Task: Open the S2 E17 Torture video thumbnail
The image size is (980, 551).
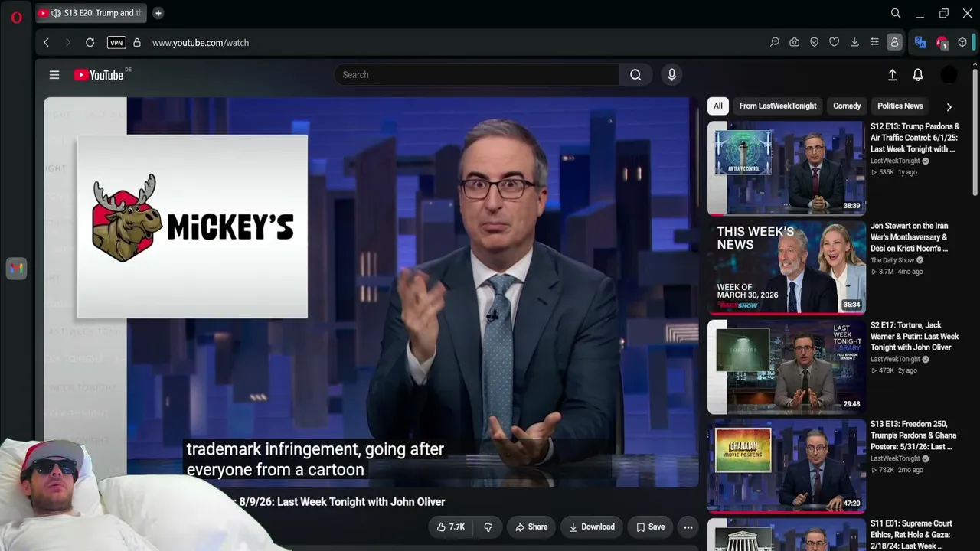Action: coord(786,367)
